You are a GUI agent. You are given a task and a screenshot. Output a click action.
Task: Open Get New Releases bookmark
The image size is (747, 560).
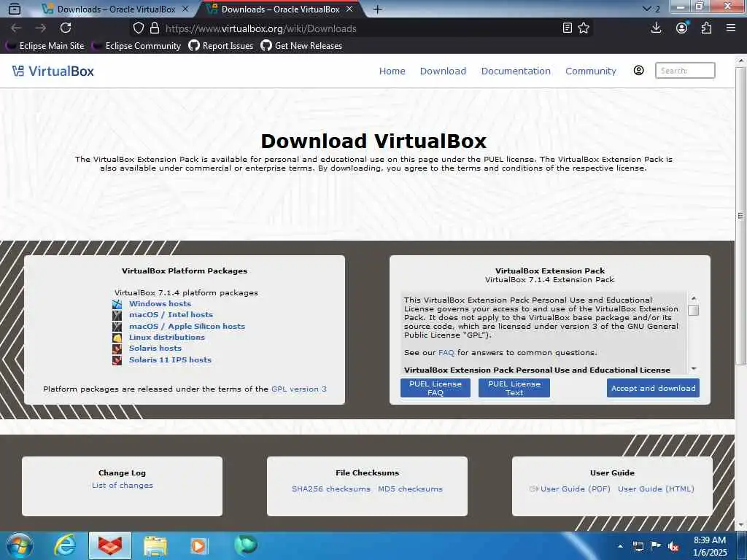[x=301, y=46]
